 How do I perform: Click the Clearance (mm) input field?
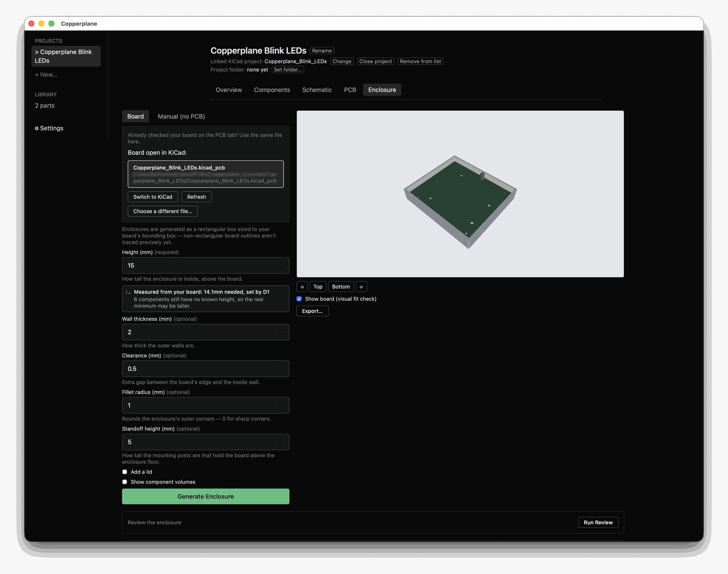coord(205,369)
